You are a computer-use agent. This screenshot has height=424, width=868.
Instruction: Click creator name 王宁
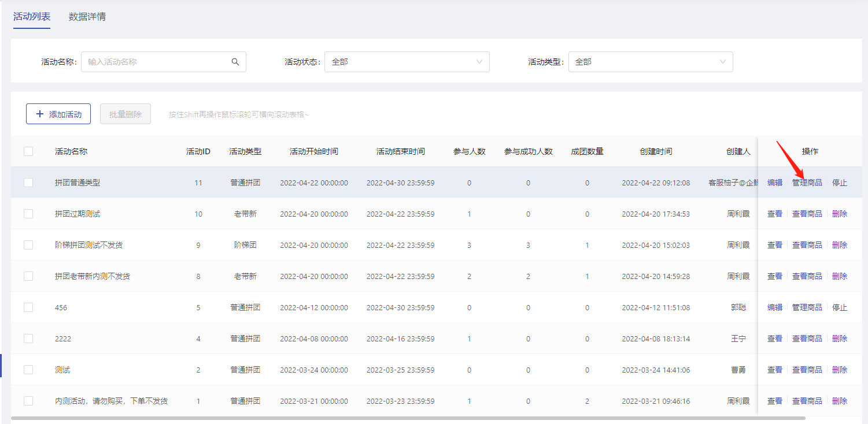[738, 339]
